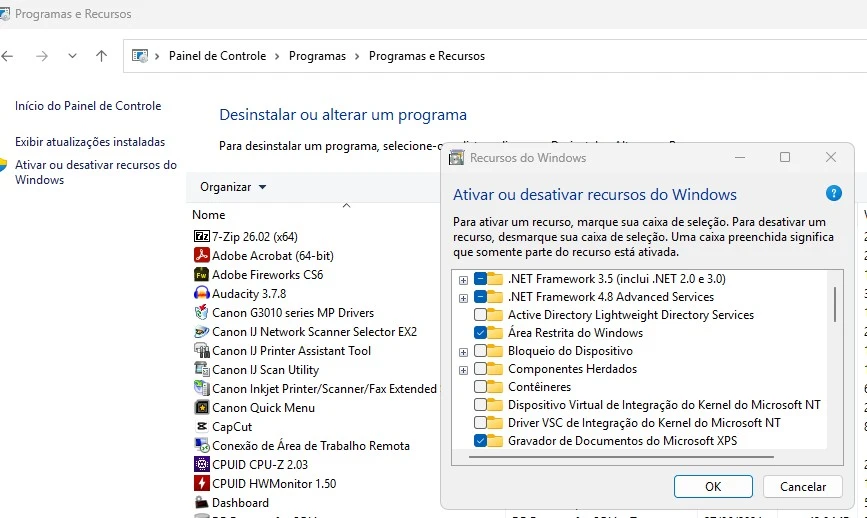The width and height of the screenshot is (867, 518).
Task: Uncheck Gravador de Documentos do Microsoft XPS
Action: coord(480,441)
